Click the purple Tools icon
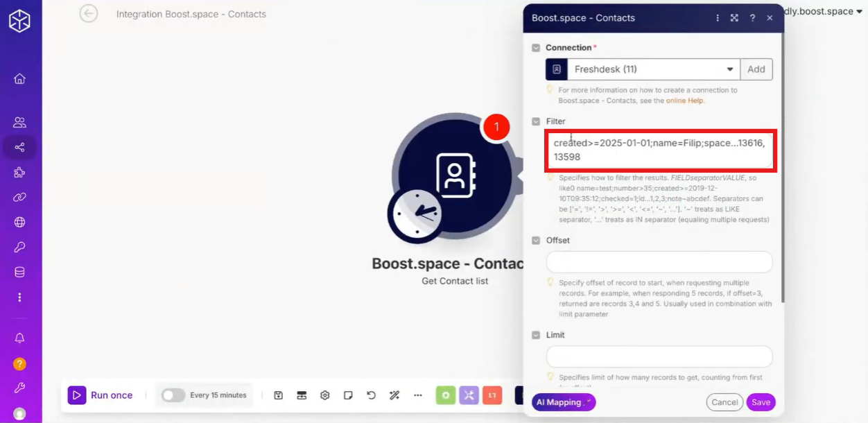 coord(469,395)
